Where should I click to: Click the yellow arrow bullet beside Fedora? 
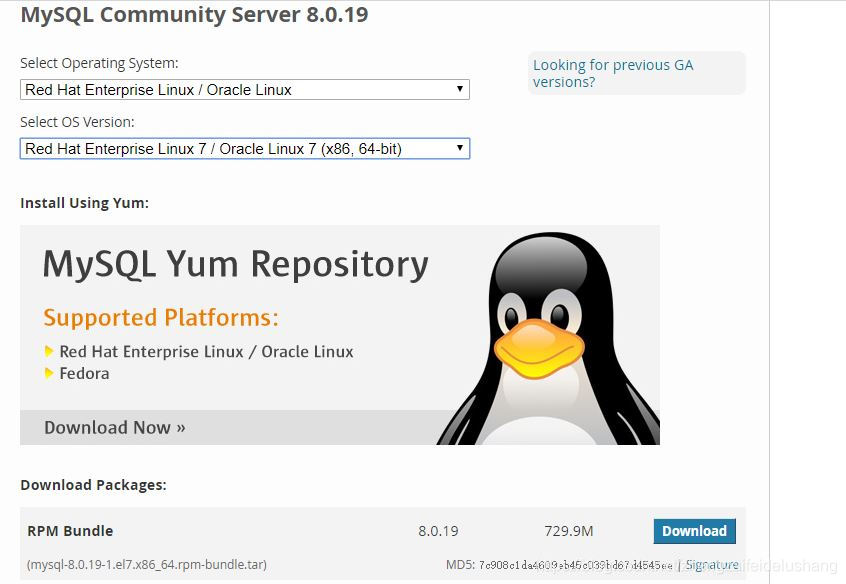49,373
